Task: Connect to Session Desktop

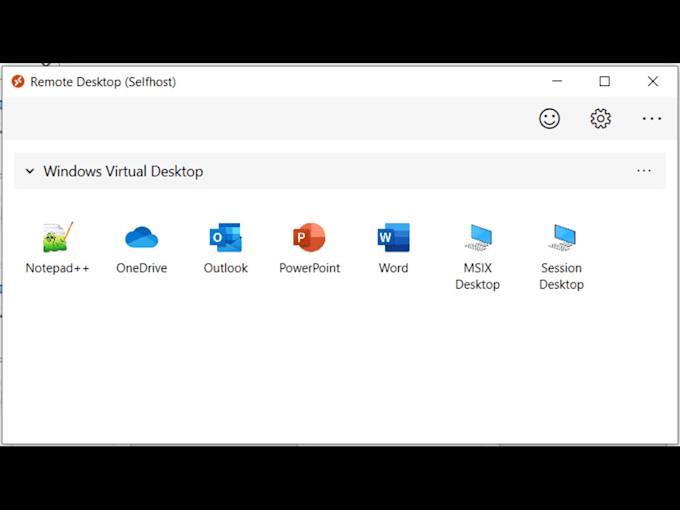Action: (x=562, y=237)
